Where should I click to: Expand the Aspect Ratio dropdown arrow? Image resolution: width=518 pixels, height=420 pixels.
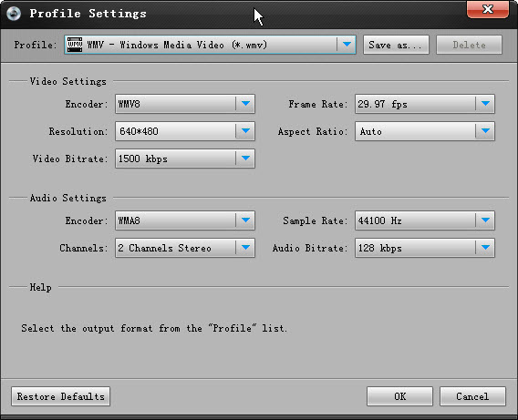pos(485,131)
